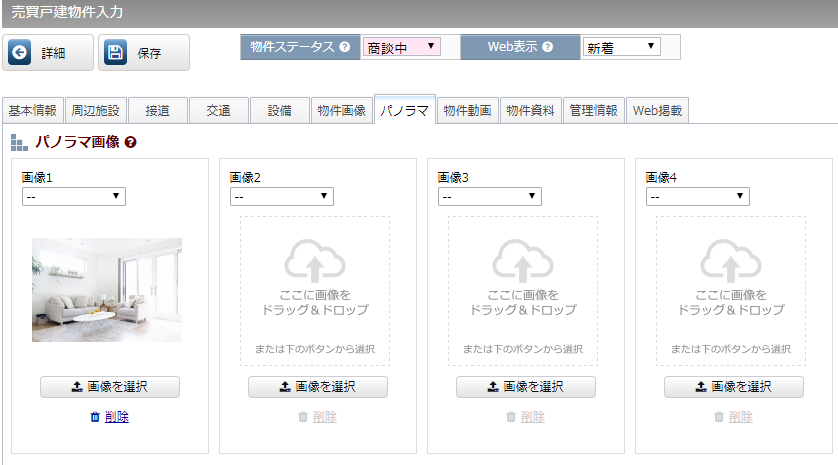The width and height of the screenshot is (838, 465).
Task: Click 画像を選択 button under 画像3
Action: 525,387
